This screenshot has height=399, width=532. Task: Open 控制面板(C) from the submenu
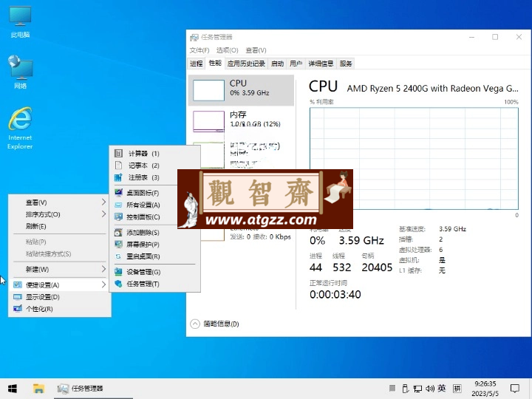click(x=154, y=216)
